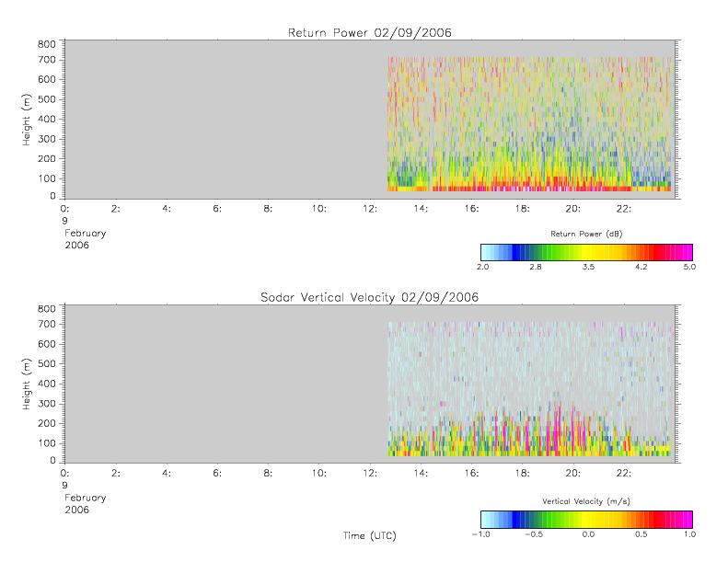Click the 0.5 value on Vertical Velocity color bar

point(641,534)
